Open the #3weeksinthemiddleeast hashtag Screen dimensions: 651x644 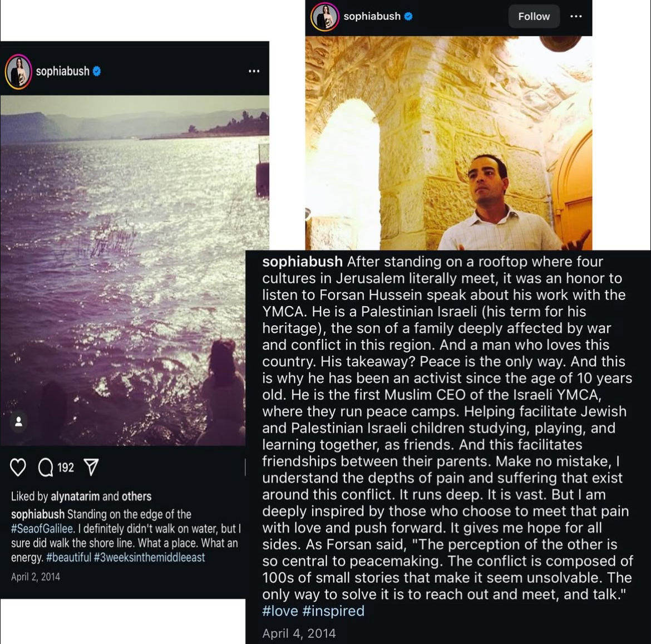[150, 557]
